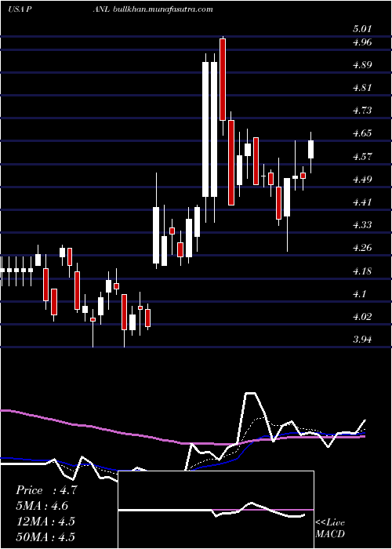392x549 pixels.
Task: Click the 4.26 price axis label
Action: tap(362, 248)
